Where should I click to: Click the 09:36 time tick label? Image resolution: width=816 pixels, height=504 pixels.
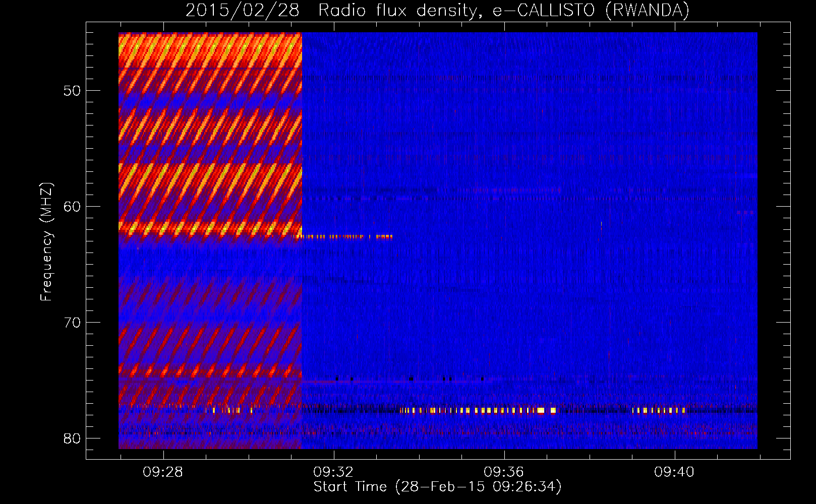(x=504, y=472)
